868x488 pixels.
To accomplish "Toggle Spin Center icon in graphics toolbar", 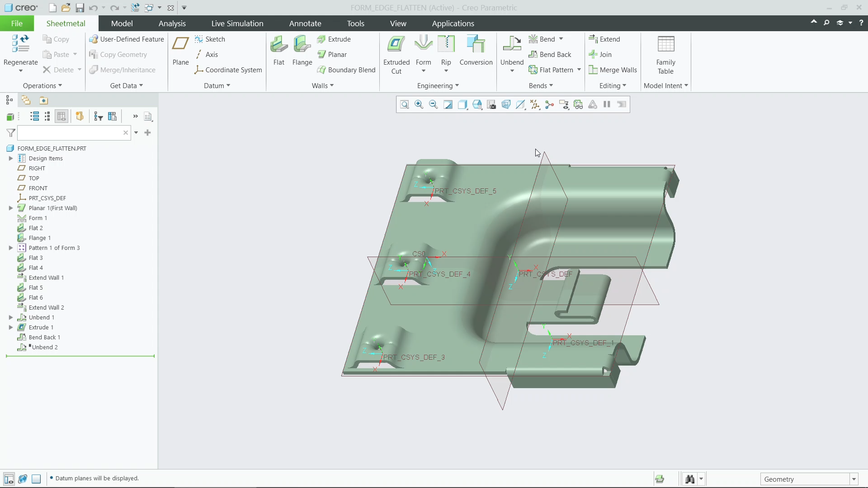I will pos(549,105).
